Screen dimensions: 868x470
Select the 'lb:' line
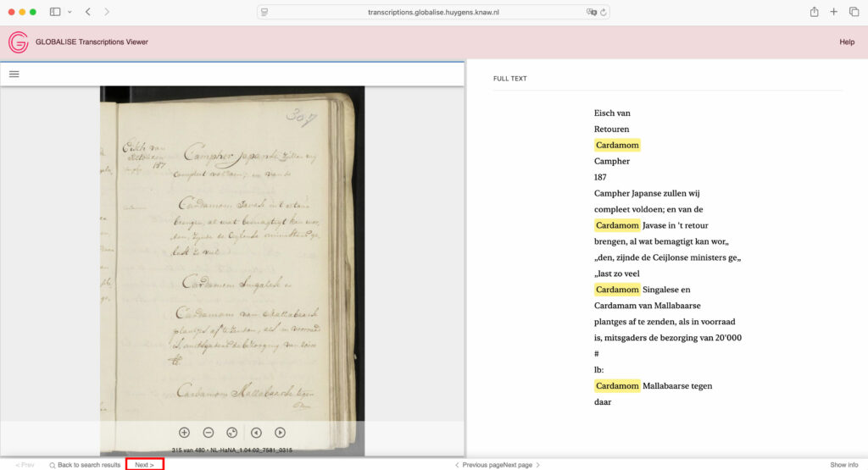pos(598,369)
